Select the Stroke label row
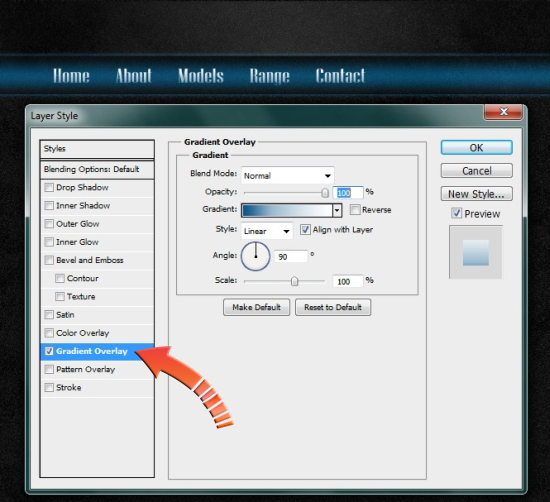This screenshot has width=550, height=502. pos(68,388)
